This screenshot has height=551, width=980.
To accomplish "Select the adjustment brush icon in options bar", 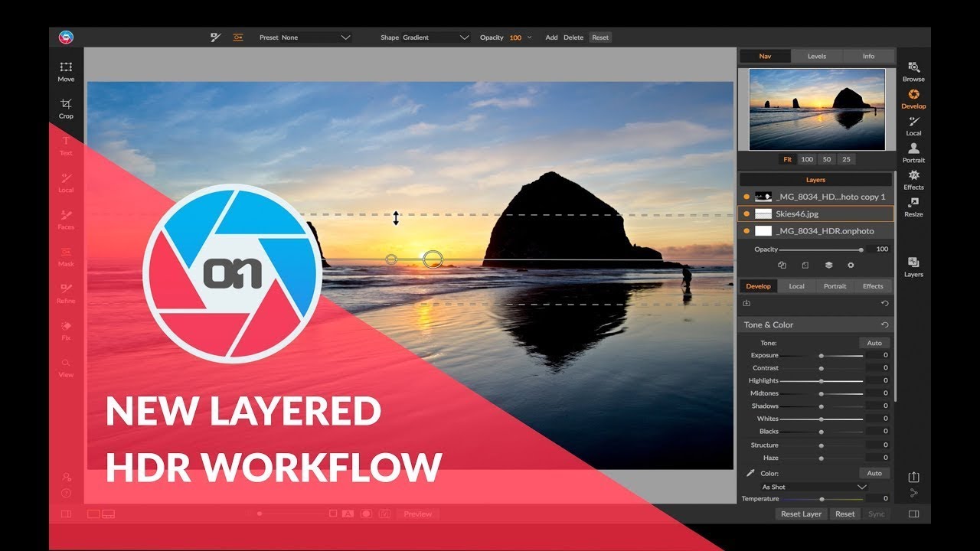I will [216, 37].
